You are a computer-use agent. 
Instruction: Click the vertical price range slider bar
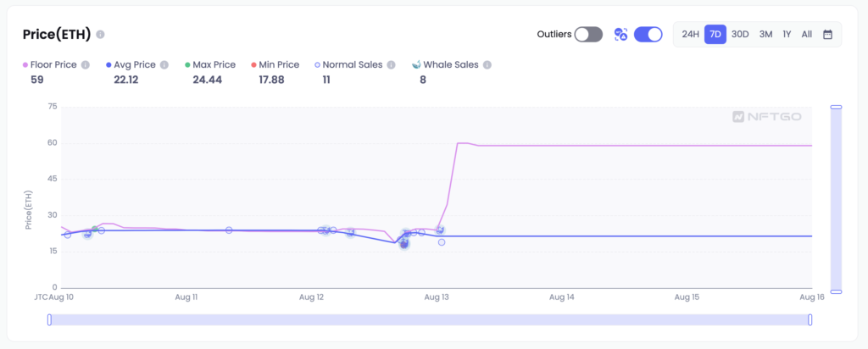(x=836, y=199)
